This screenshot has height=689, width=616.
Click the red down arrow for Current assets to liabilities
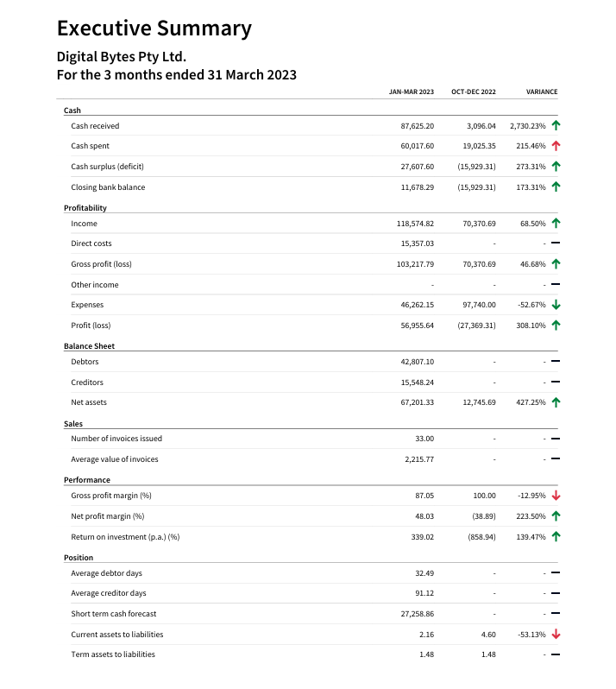[x=556, y=634]
